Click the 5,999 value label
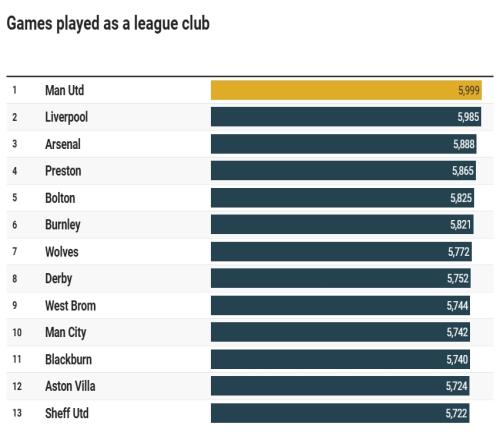This screenshot has width=500, height=440. pos(468,90)
